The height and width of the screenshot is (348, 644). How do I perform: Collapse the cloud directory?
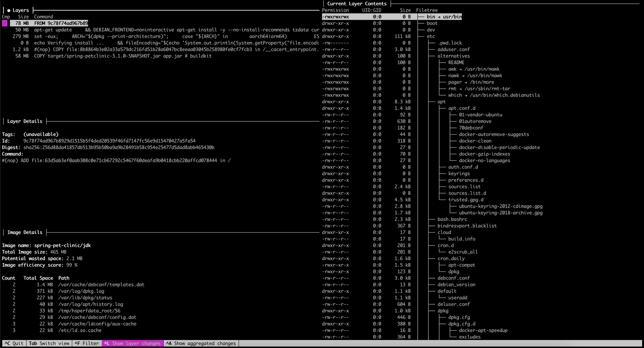pyautogui.click(x=444, y=232)
